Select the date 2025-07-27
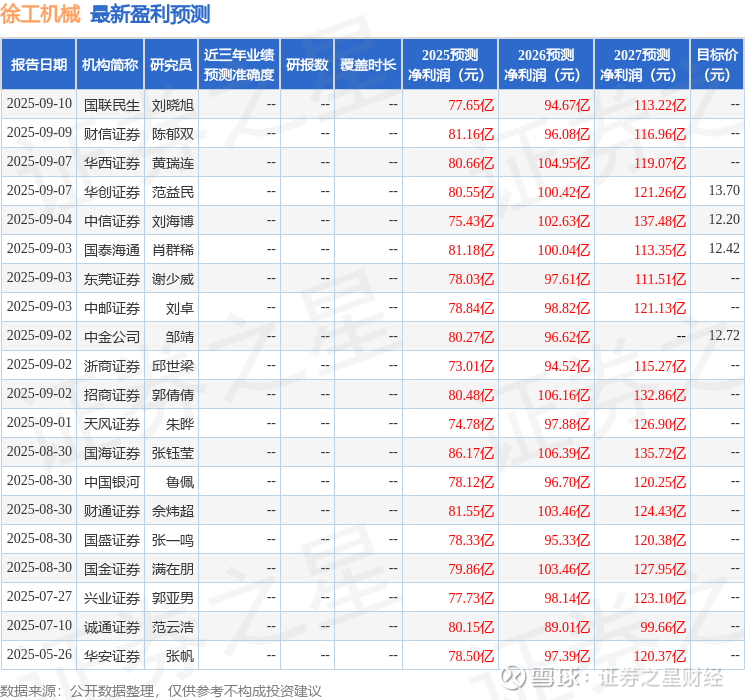Screen dimensions: 745x700 (39, 596)
